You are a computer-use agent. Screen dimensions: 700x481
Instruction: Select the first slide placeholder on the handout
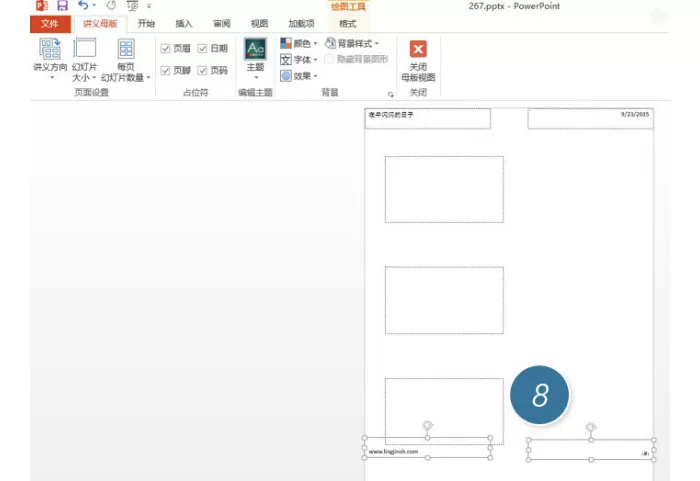tap(444, 189)
